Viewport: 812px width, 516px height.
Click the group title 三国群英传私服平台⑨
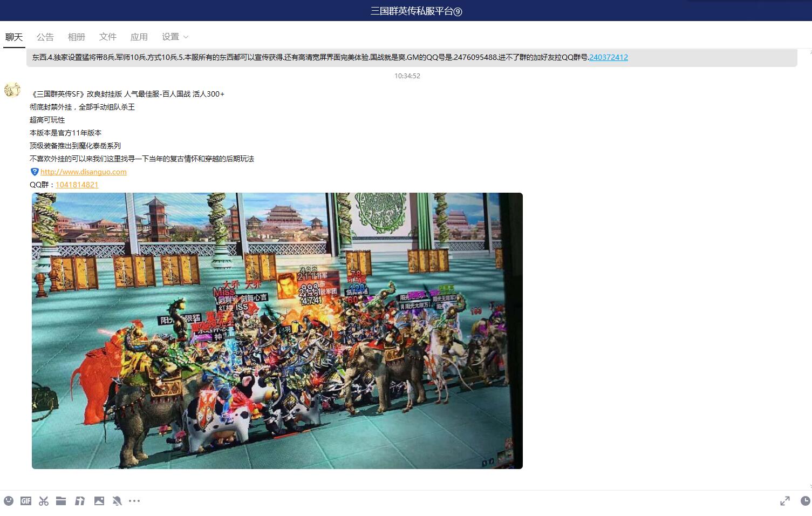416,11
